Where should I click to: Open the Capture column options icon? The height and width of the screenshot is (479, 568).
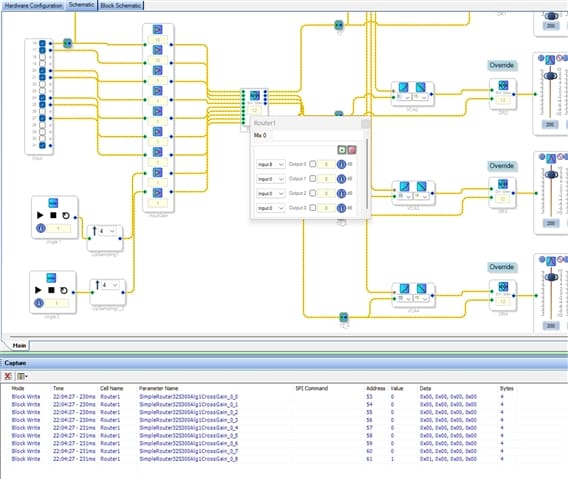(22, 376)
